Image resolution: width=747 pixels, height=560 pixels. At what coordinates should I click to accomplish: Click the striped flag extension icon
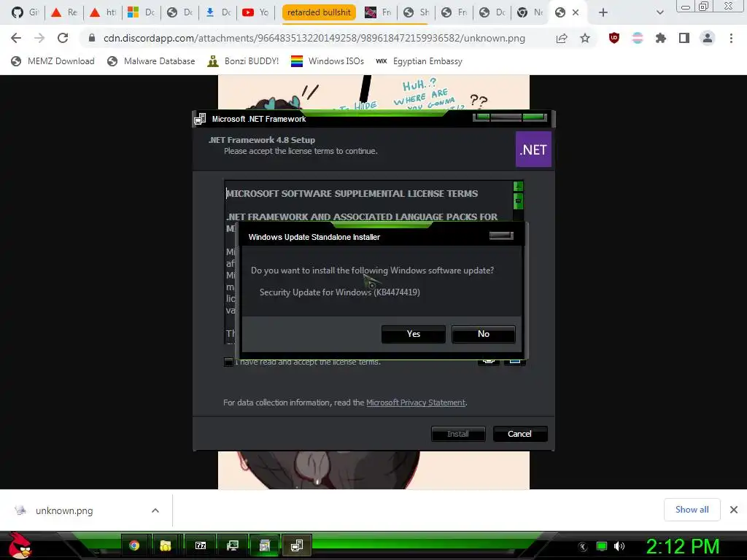pyautogui.click(x=638, y=38)
